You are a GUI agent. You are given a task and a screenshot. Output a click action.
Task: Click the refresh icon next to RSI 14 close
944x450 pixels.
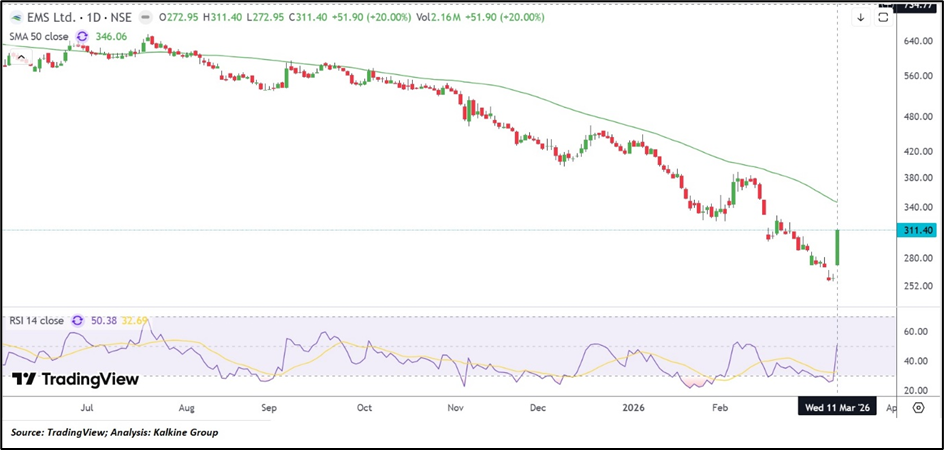[76, 321]
